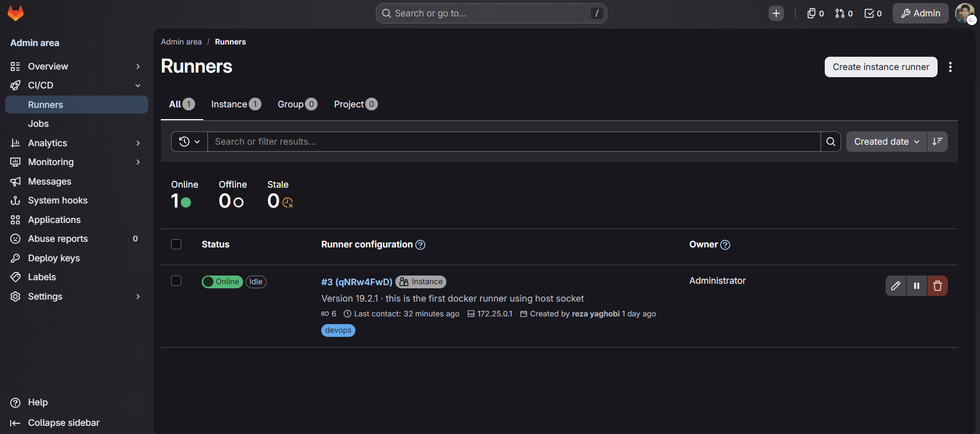Expand the Monitoring sidebar section
Viewport: 980px width, 434px height.
tap(77, 162)
